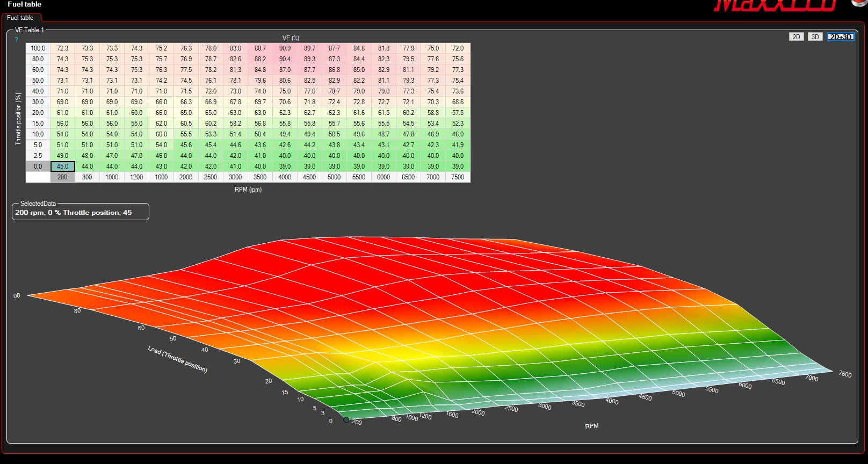The height and width of the screenshot is (464, 868).
Task: Click the 0.0 throttle position row header
Action: click(38, 166)
